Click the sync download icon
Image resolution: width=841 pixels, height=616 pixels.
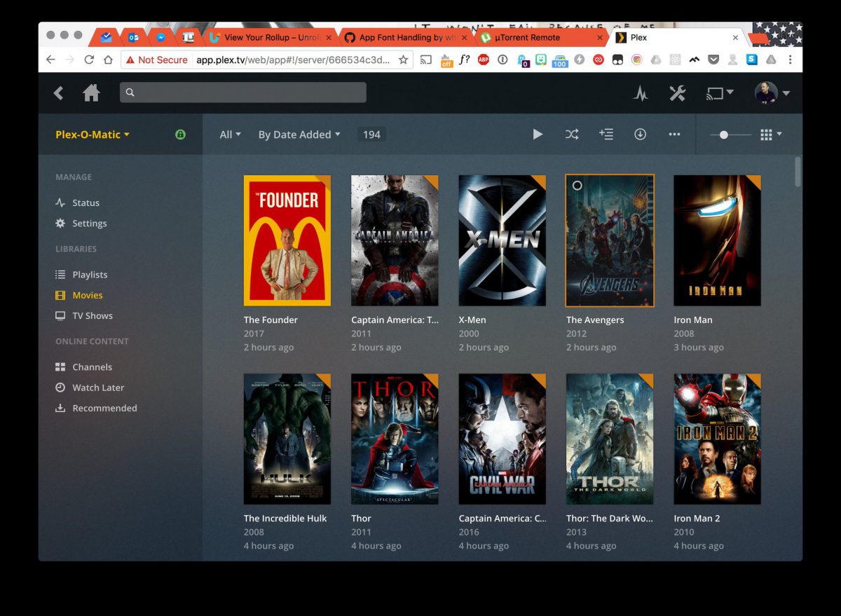coord(640,134)
